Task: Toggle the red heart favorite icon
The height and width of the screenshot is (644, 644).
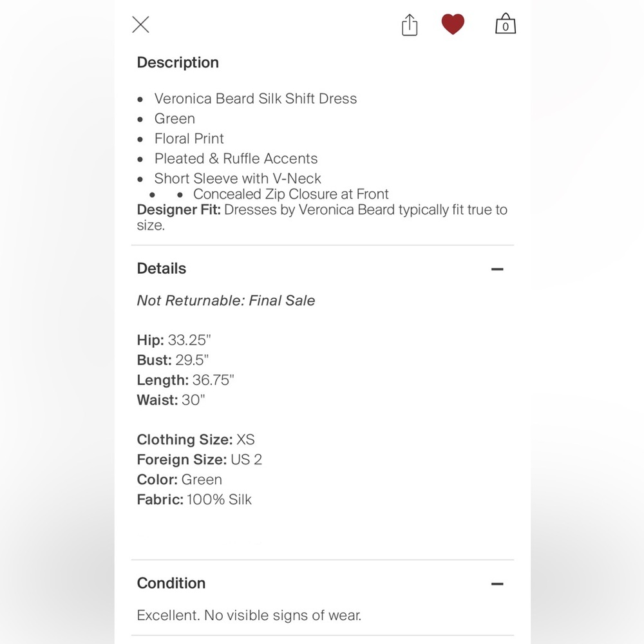Action: point(453,24)
